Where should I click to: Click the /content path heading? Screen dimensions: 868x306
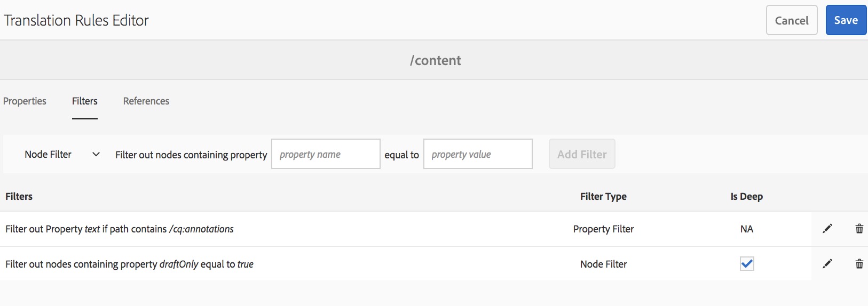tap(435, 60)
